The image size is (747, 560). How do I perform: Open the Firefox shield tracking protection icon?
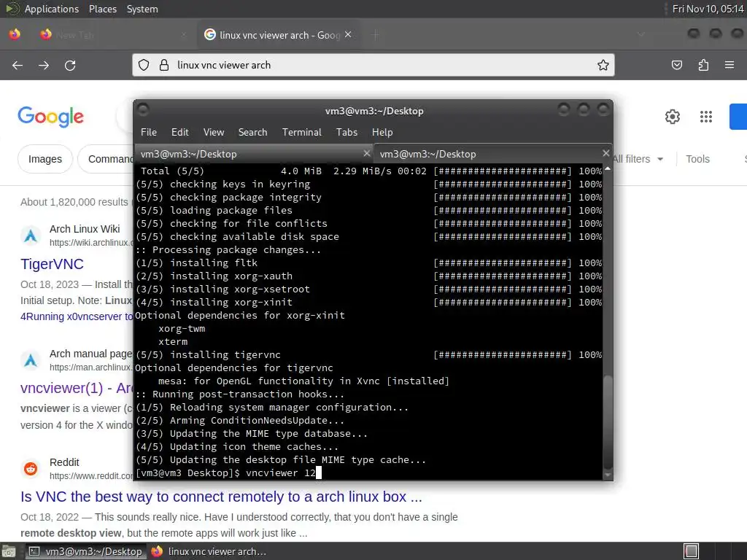144,65
